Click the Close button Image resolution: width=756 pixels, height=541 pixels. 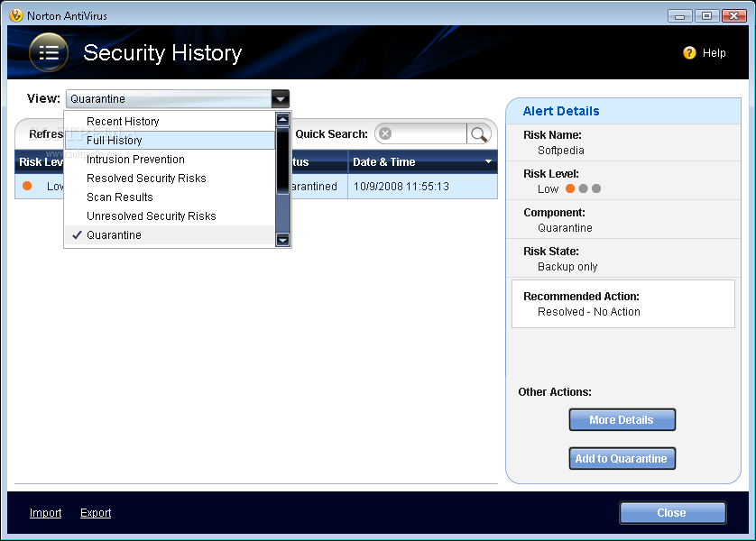673,512
